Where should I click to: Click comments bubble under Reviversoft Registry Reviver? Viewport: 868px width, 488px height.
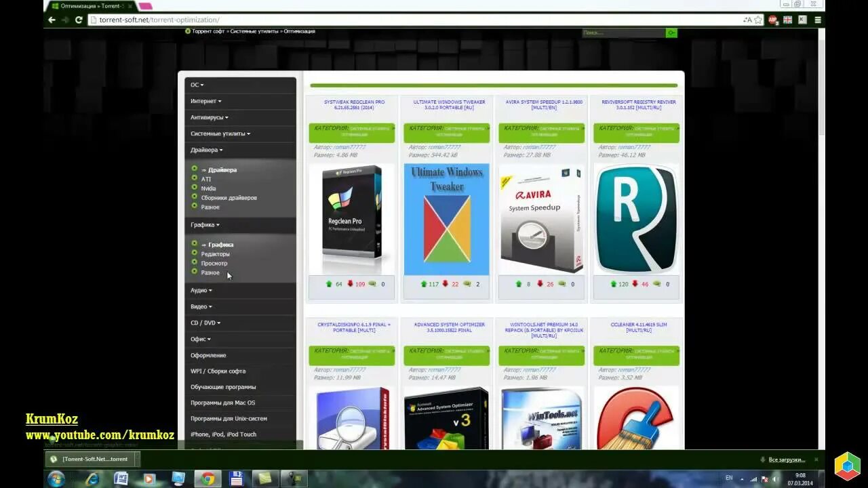656,284
